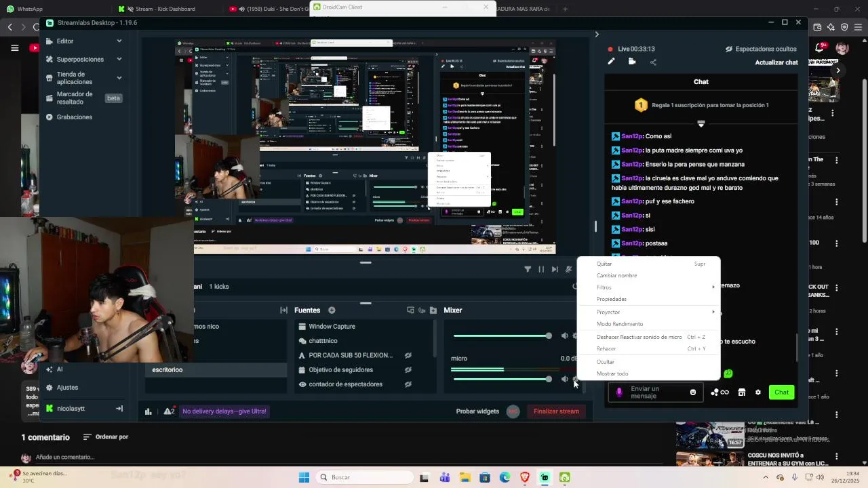The height and width of the screenshot is (488, 868).
Task: Adjust the upper mixer volume slider
Action: click(502, 335)
